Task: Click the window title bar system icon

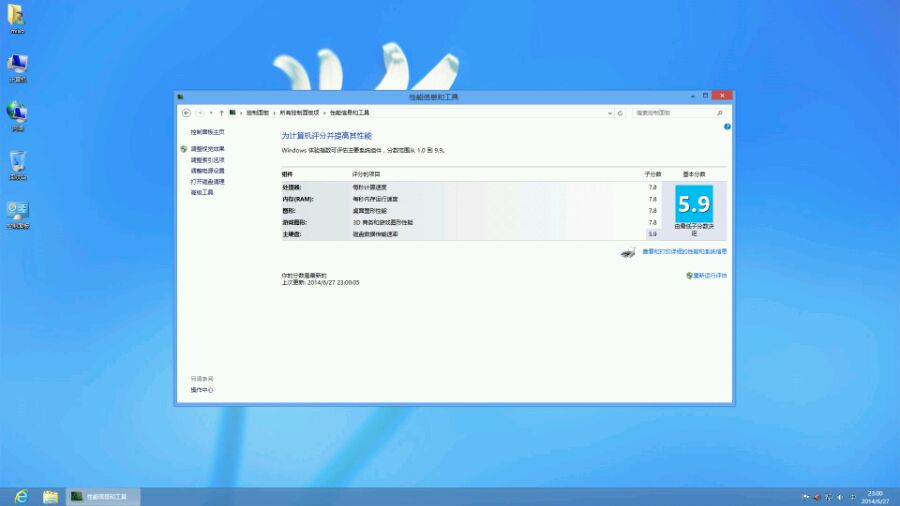Action: point(180,97)
